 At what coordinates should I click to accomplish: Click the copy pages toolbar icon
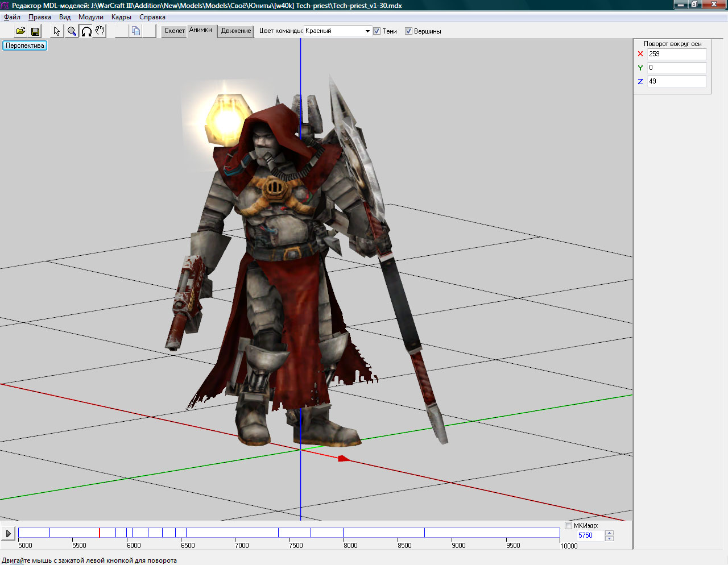[136, 31]
